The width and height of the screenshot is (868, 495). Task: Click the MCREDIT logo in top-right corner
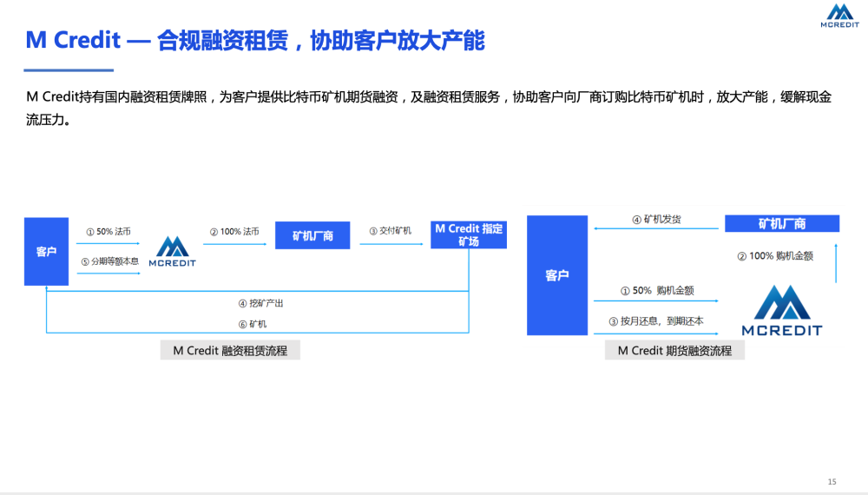[x=839, y=16]
